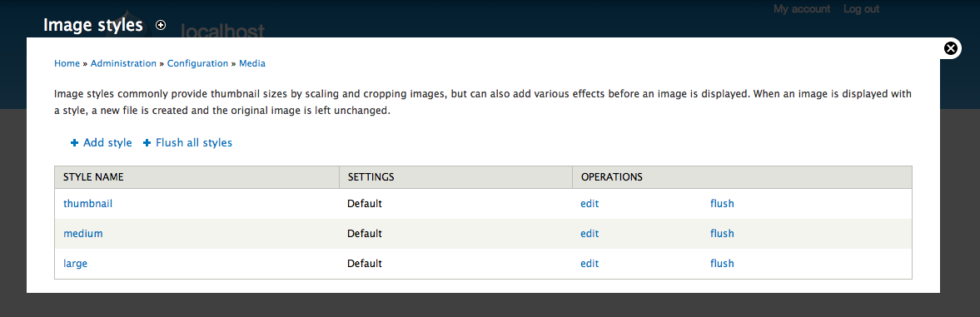Open the medium style
The height and width of the screenshot is (317, 980).
(83, 233)
